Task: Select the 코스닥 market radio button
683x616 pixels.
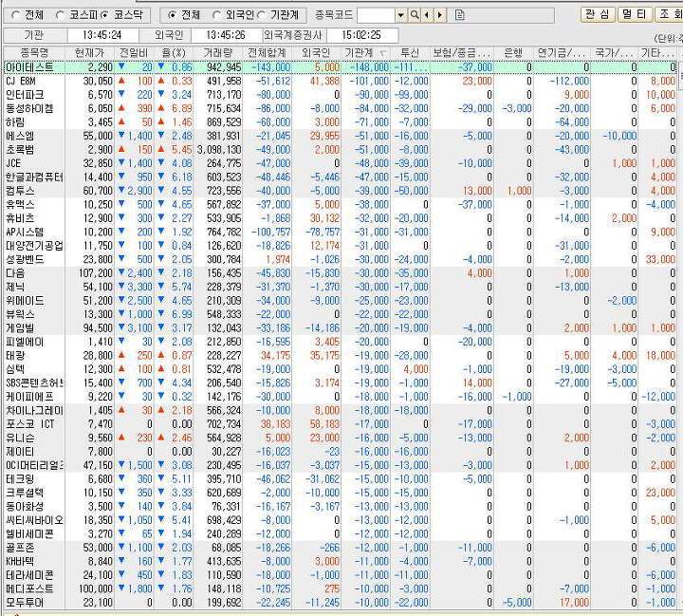Action: (x=104, y=15)
